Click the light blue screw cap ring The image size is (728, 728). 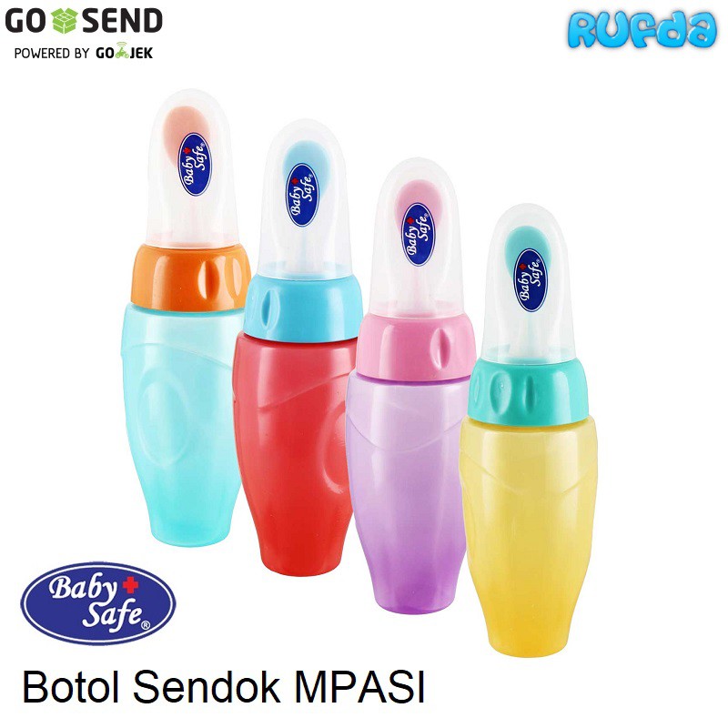pos(303,308)
